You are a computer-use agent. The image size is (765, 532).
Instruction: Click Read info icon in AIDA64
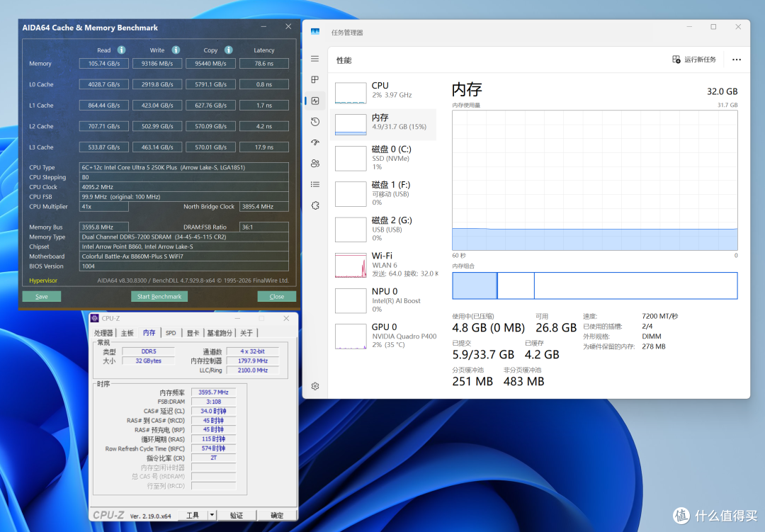click(122, 50)
